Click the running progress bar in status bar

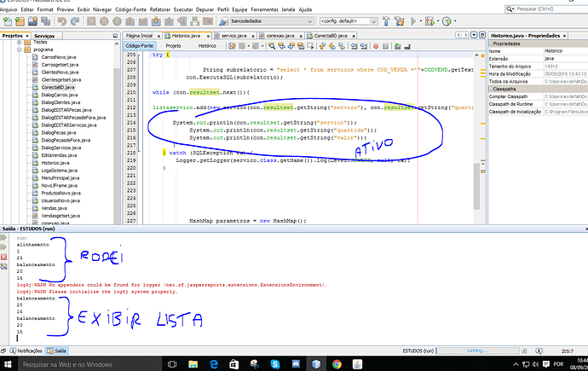[x=477, y=351]
